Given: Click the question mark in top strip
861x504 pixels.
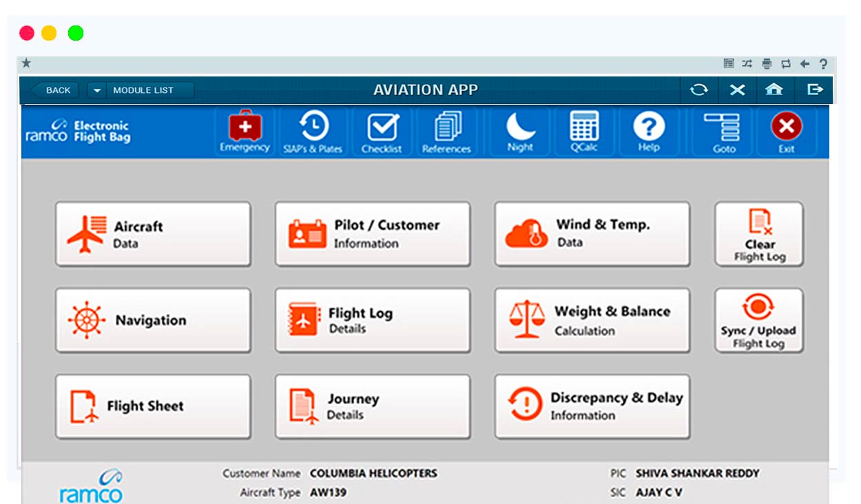Looking at the screenshot, I should pos(823,64).
